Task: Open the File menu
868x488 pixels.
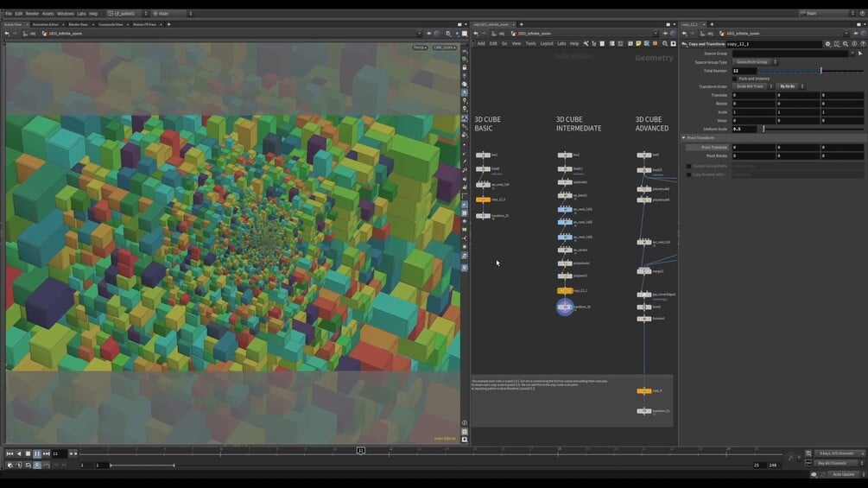Action: (x=9, y=13)
